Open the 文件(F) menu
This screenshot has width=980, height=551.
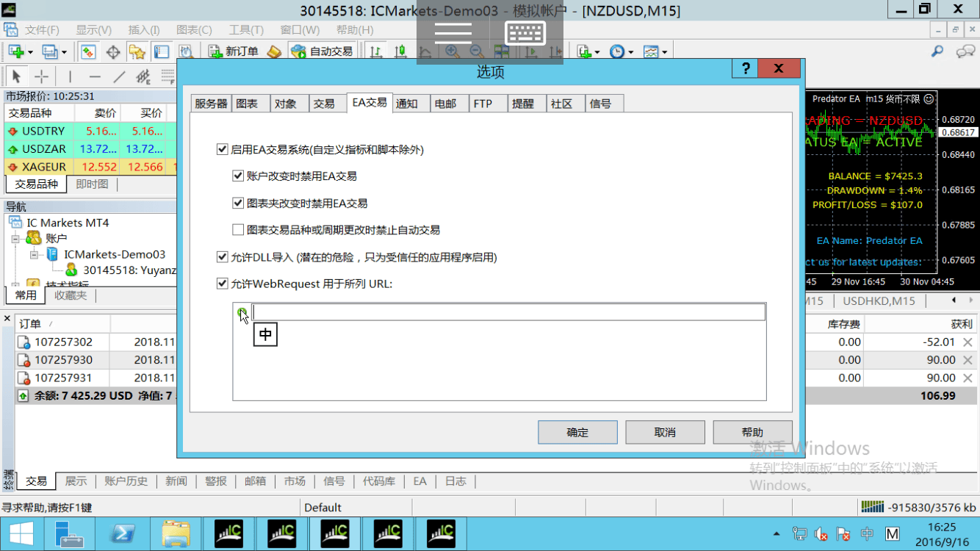coord(42,30)
